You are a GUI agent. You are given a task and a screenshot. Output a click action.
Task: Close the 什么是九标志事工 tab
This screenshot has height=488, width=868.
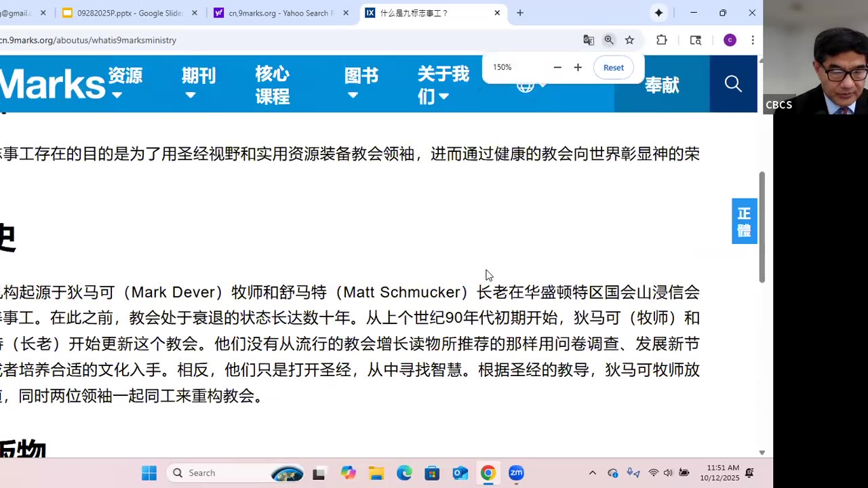pos(497,13)
